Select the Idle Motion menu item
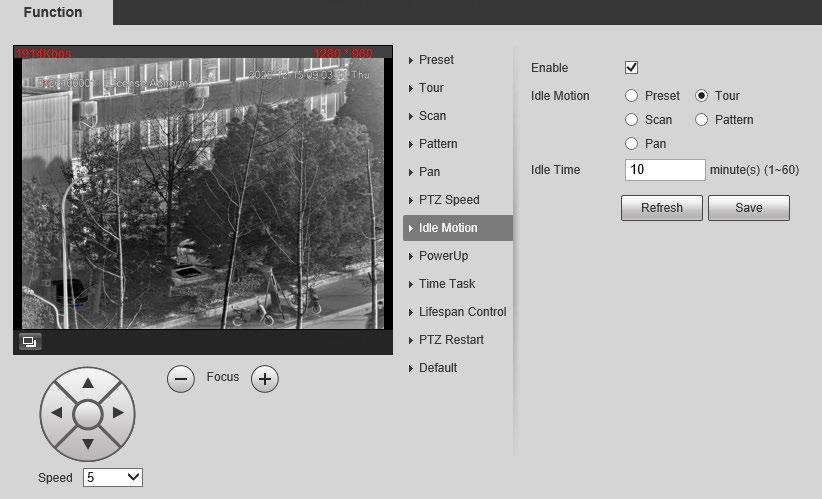Screen dimensions: 822x499 [x=458, y=228]
